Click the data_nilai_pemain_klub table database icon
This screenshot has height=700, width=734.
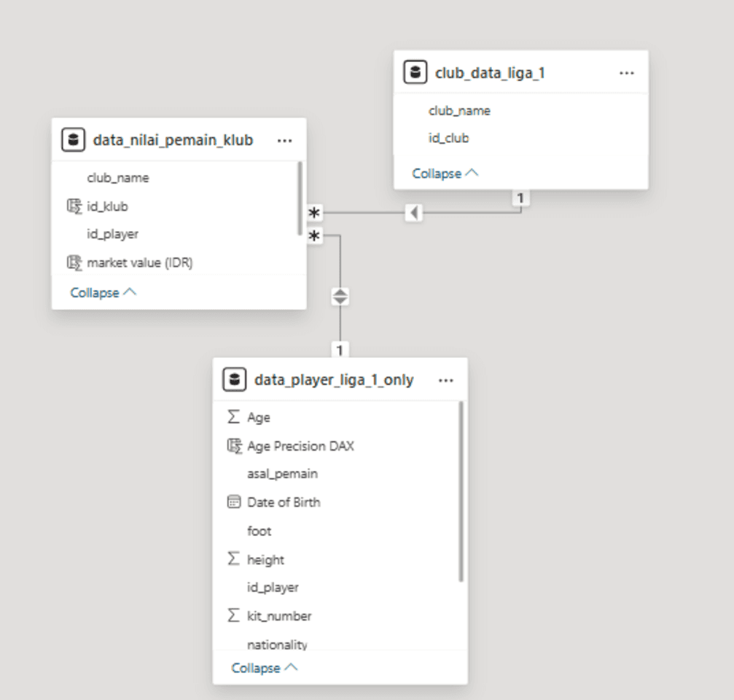click(74, 139)
